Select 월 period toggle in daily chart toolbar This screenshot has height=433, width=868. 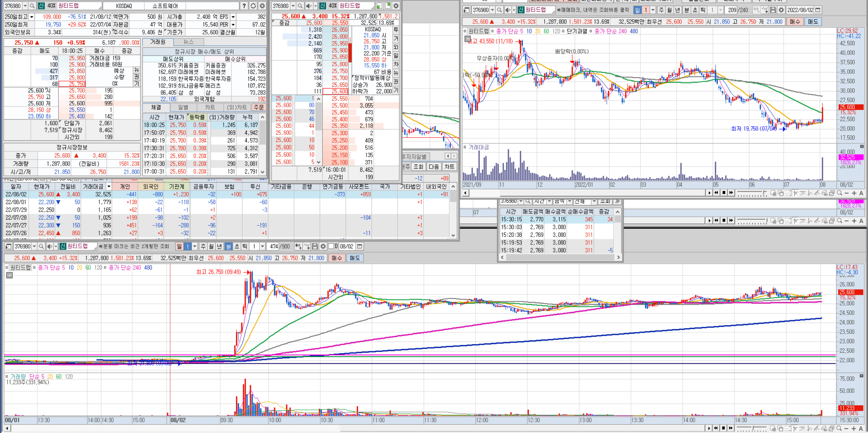click(669, 10)
